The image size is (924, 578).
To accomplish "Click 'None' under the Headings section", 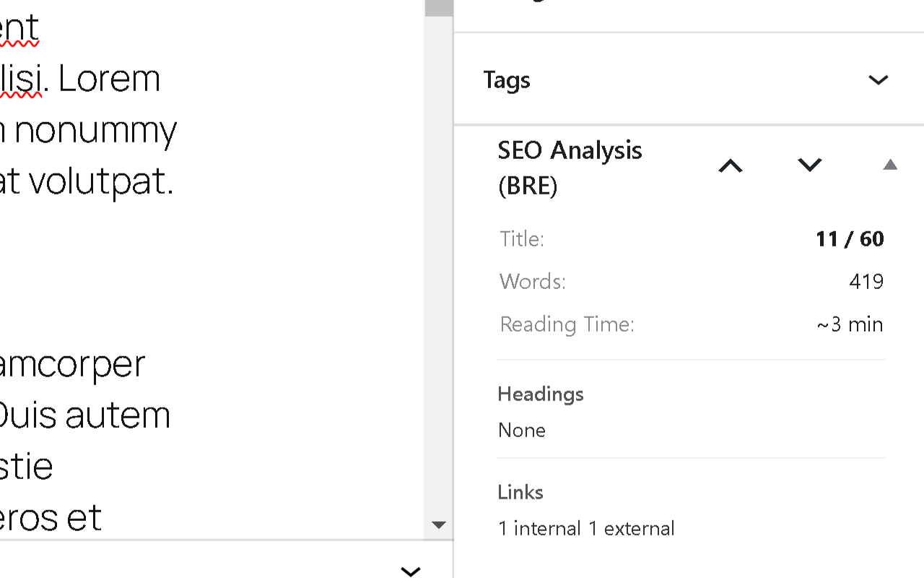I will pos(521,430).
